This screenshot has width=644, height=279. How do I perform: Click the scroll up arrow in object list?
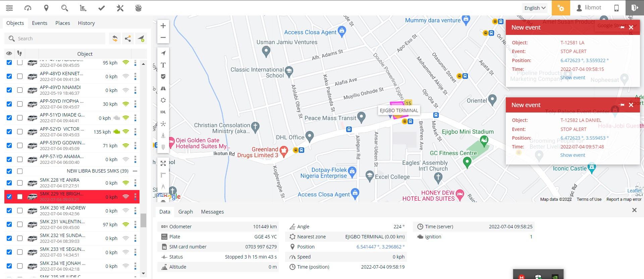(x=143, y=64)
